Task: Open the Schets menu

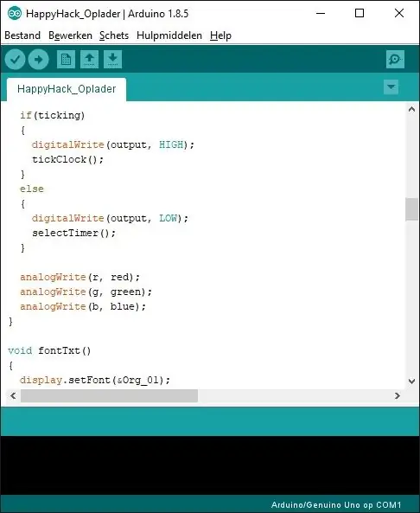Action: pos(114,35)
